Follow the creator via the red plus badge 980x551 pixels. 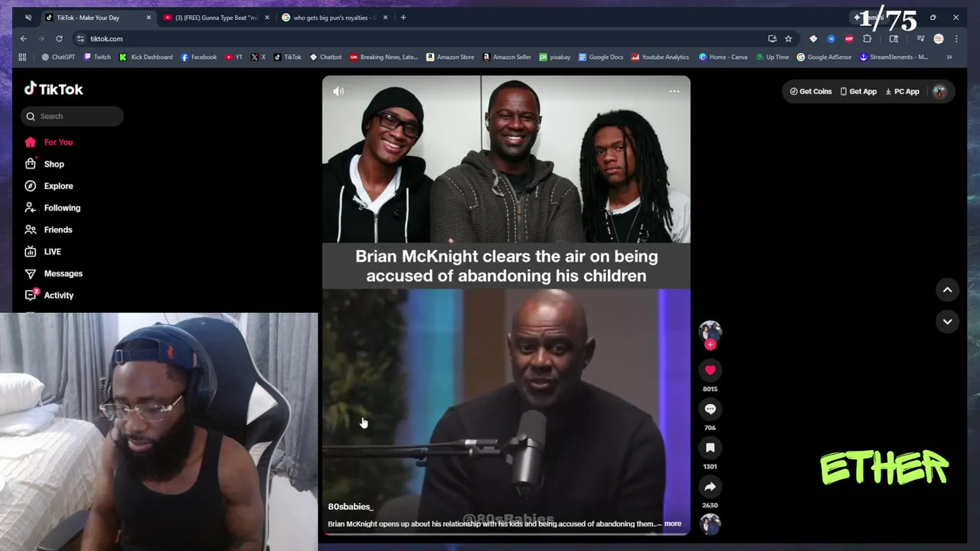coord(710,345)
